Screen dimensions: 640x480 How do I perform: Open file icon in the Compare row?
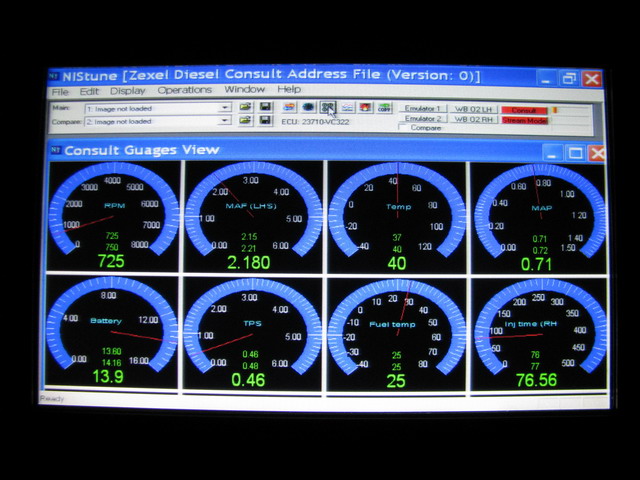point(245,120)
